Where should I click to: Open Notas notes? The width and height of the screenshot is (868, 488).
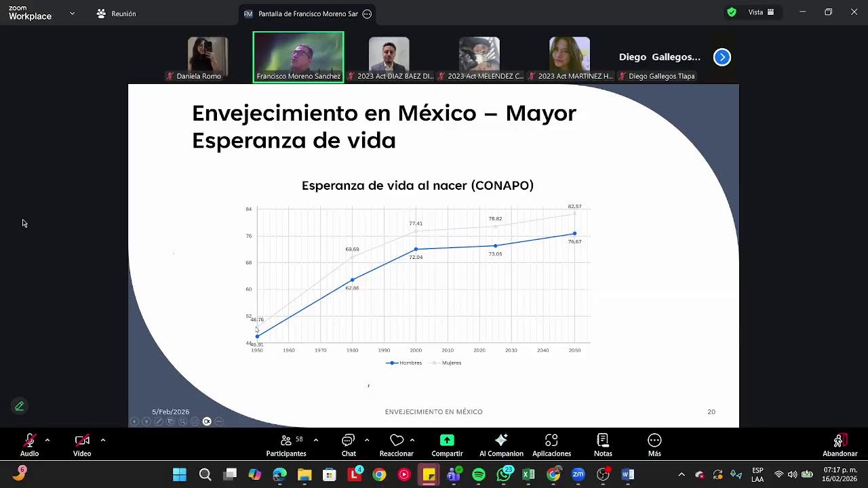[603, 445]
